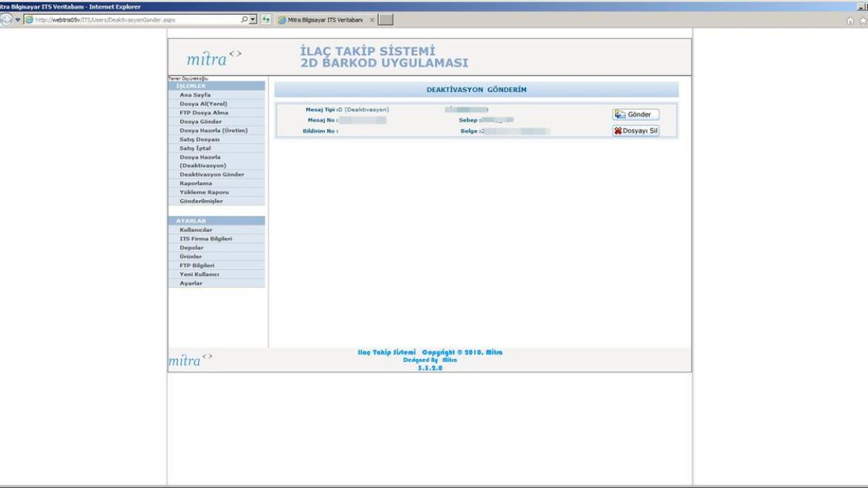Click the İlaç Takip Sistemi copyright text
Viewport: 868px width, 488px height.
point(430,352)
